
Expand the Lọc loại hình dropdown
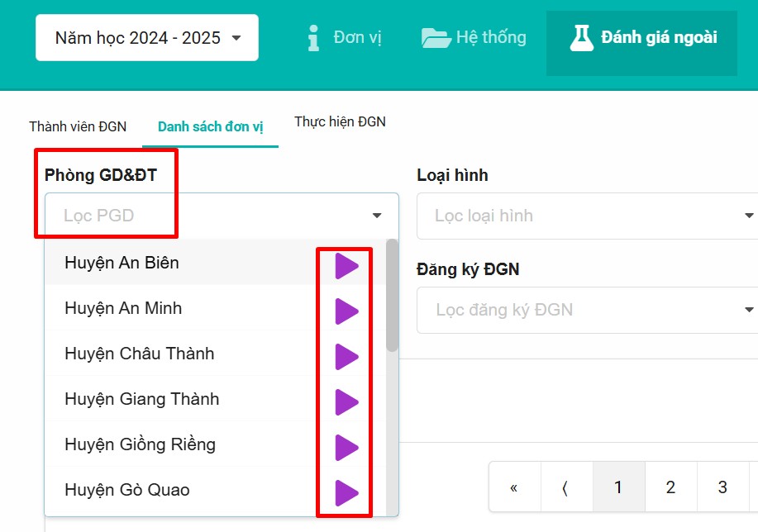pyautogui.click(x=587, y=216)
